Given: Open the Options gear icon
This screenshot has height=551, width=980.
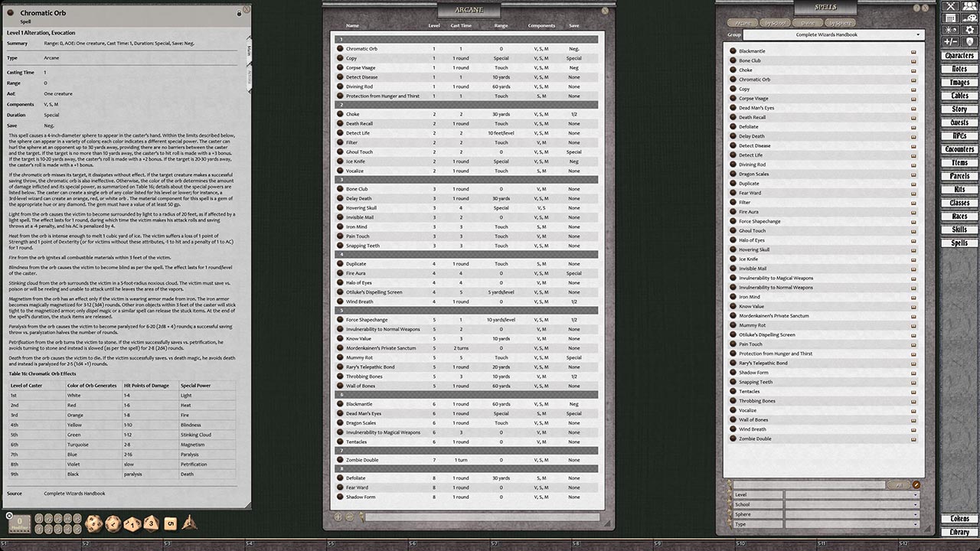Looking at the screenshot, I should coord(969,30).
